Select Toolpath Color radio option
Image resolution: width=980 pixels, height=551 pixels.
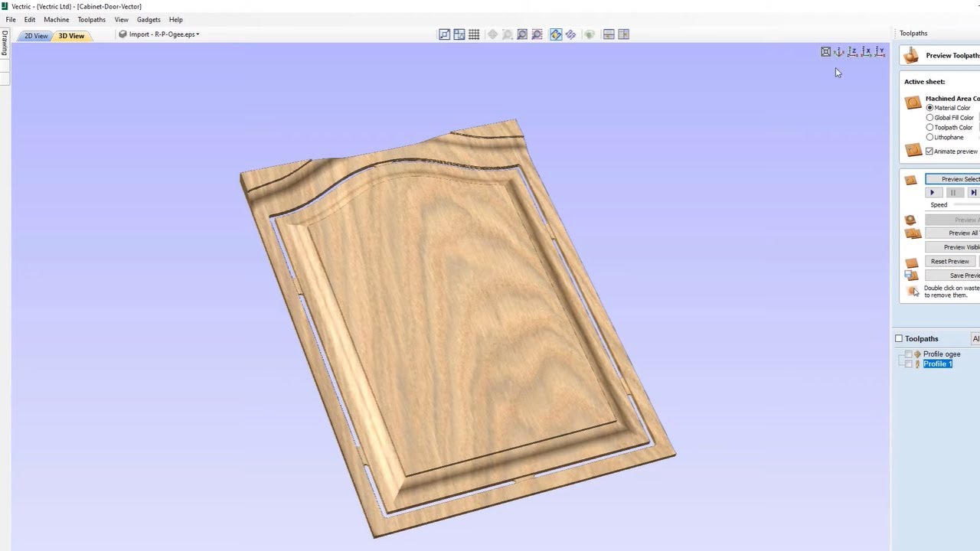929,128
